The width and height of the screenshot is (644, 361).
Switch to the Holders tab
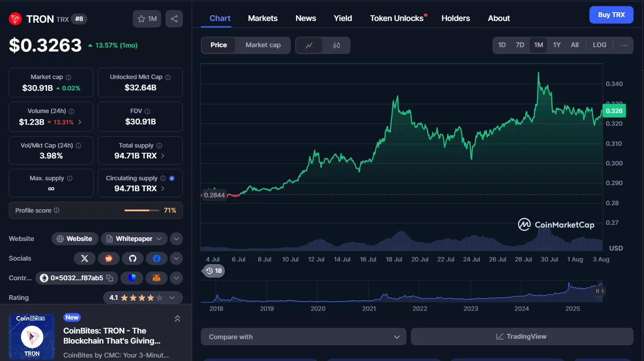click(455, 18)
